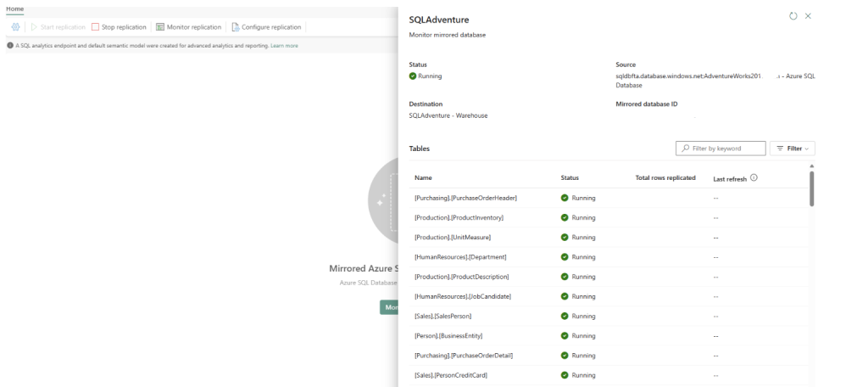Follow the Learn more link

[x=284, y=46]
